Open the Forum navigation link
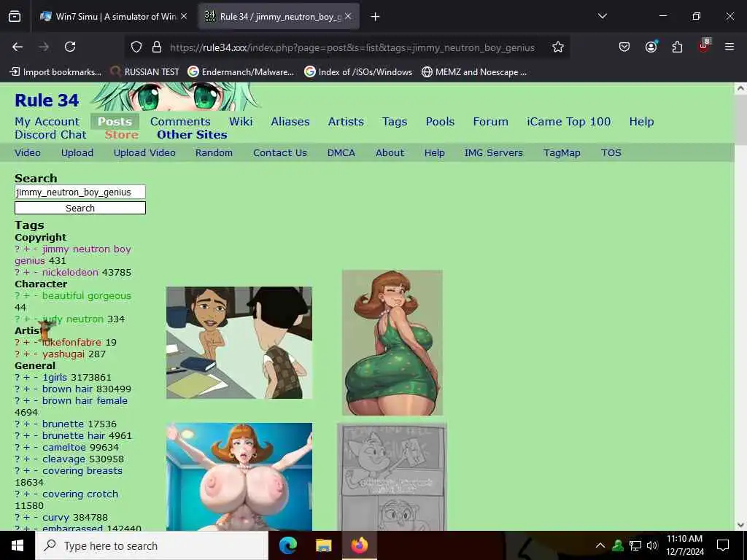The height and width of the screenshot is (560, 747). [x=491, y=122]
